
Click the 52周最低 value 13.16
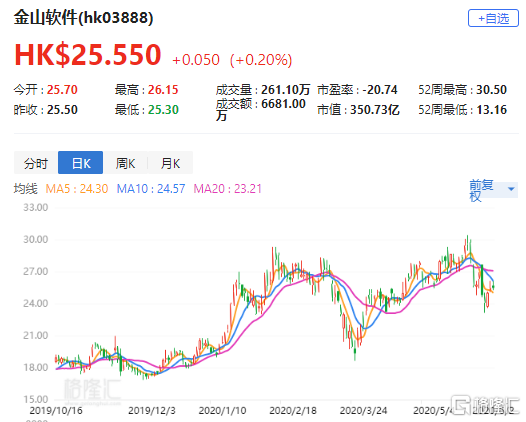[x=491, y=110]
